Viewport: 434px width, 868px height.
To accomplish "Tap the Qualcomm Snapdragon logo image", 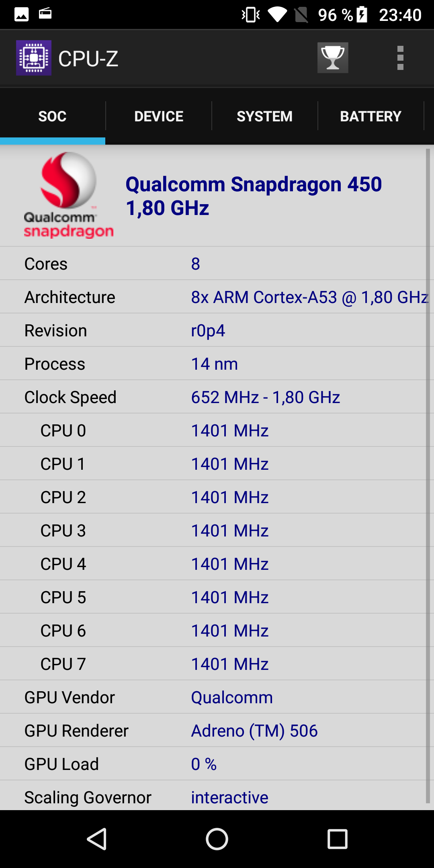I will coord(68,195).
